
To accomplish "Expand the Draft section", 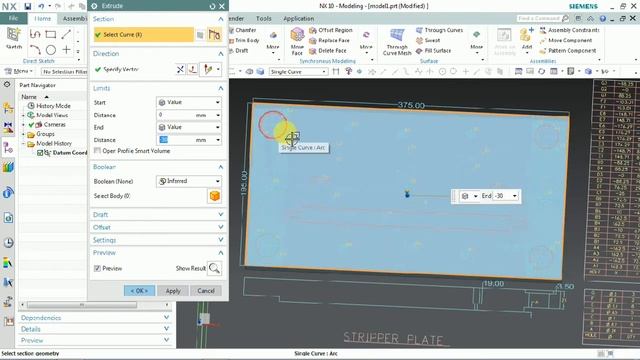I will pyautogui.click(x=158, y=215).
